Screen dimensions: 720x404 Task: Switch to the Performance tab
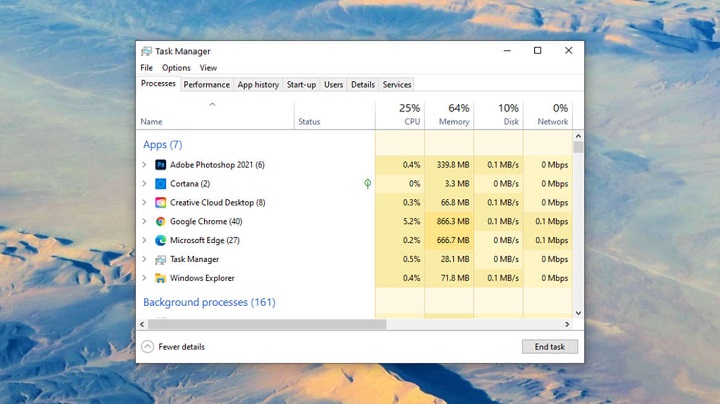(206, 85)
